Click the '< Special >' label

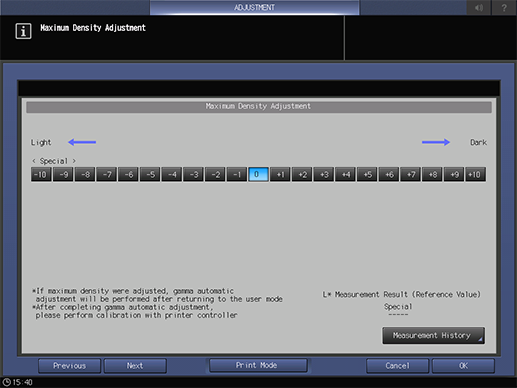coord(54,161)
